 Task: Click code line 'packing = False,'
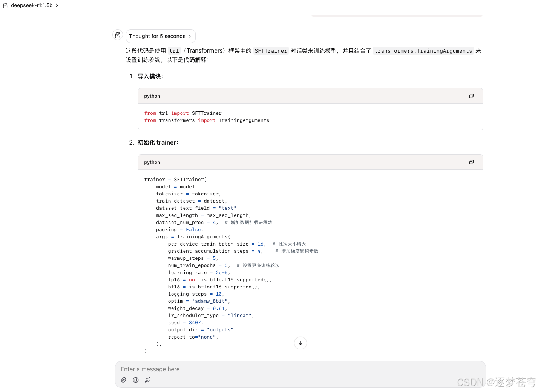180,230
